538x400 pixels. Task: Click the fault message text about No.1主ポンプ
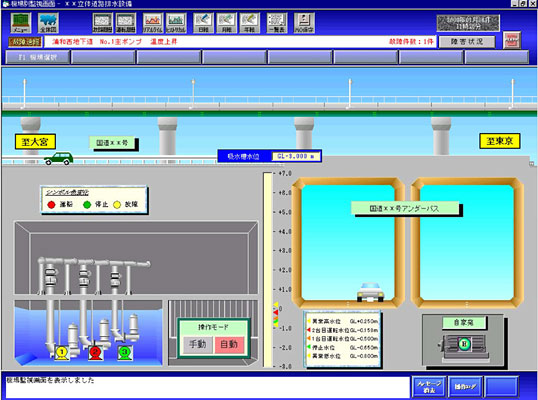[114, 42]
